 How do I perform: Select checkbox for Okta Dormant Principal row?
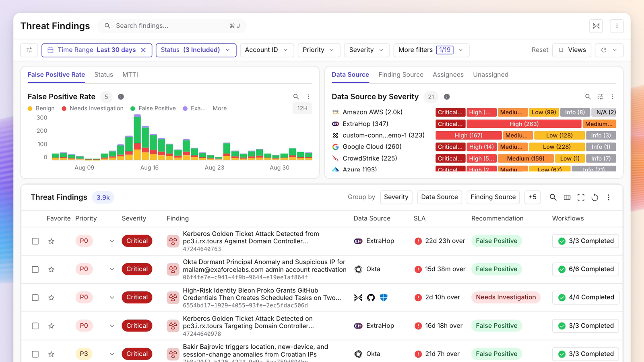pos(35,269)
